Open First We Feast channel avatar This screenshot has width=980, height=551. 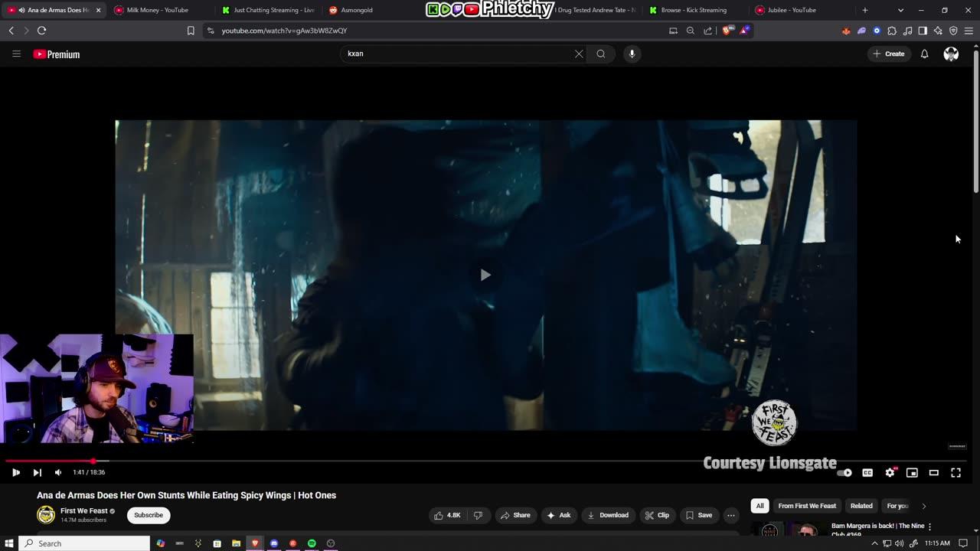tap(46, 514)
